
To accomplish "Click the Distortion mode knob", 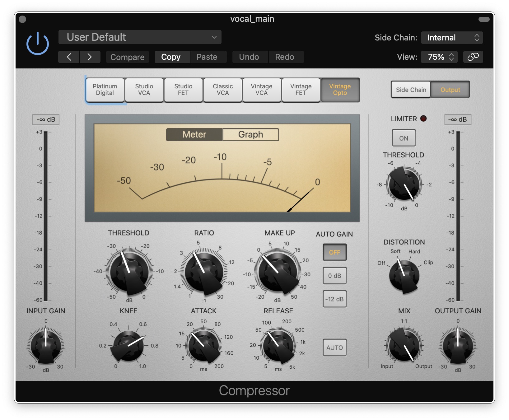I will click(x=404, y=275).
